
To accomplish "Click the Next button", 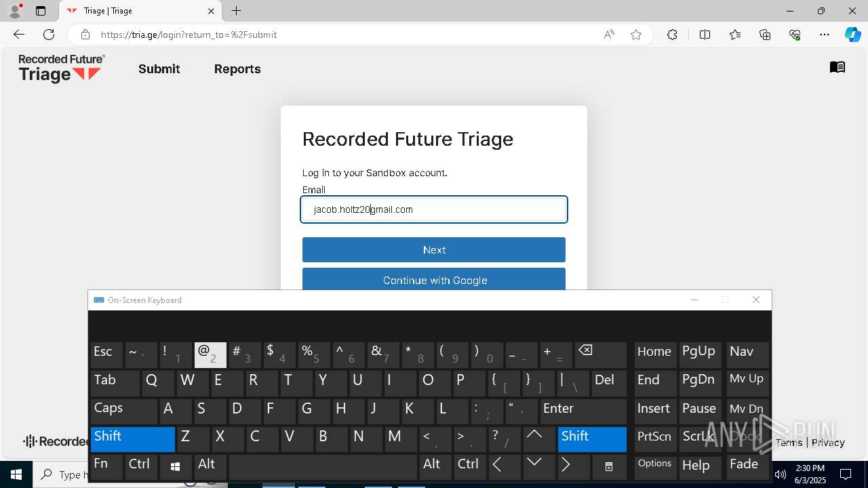I will (x=434, y=249).
